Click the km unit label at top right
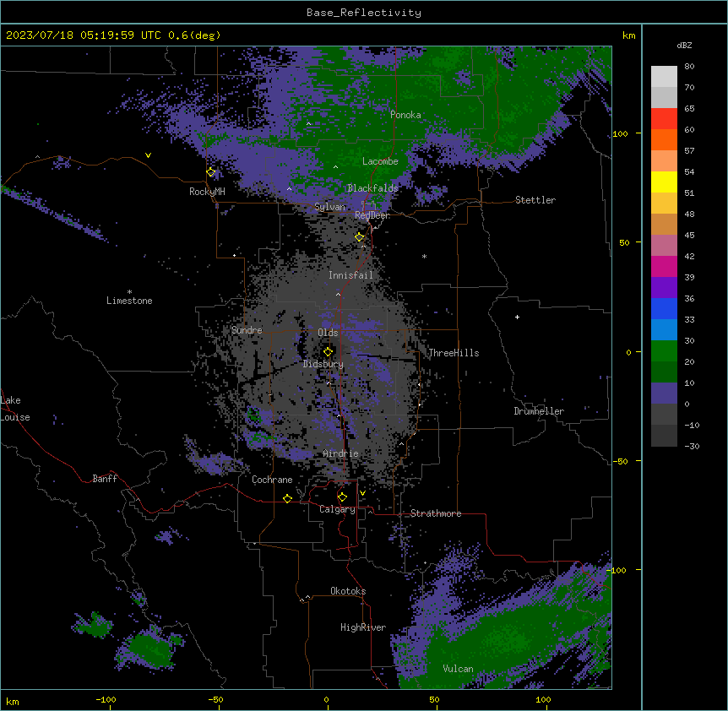Screen dimensions: 728x711 point(628,35)
